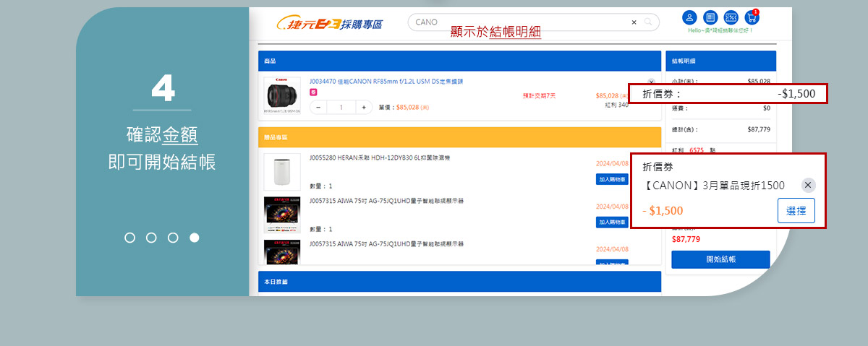The image size is (868, 346).
Task: Go to the second carousel slide dot
Action: coord(151,238)
